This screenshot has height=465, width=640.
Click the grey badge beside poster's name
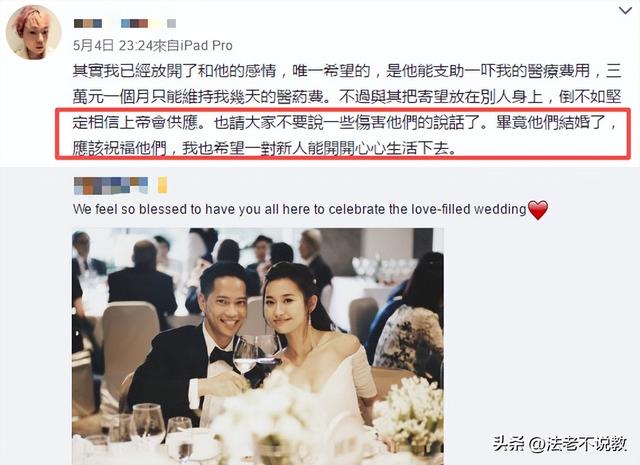click(171, 23)
